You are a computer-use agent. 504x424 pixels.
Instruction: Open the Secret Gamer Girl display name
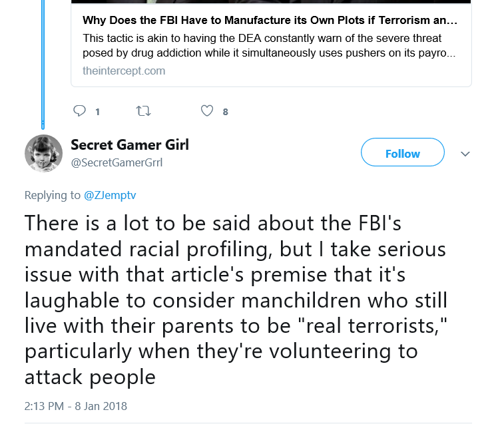(130, 144)
